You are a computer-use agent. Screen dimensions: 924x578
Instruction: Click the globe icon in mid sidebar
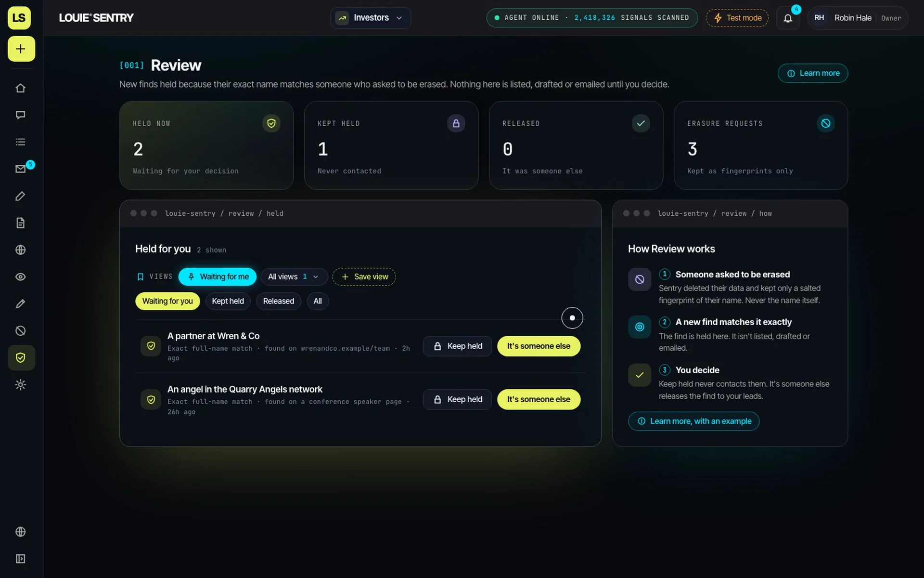pos(20,250)
